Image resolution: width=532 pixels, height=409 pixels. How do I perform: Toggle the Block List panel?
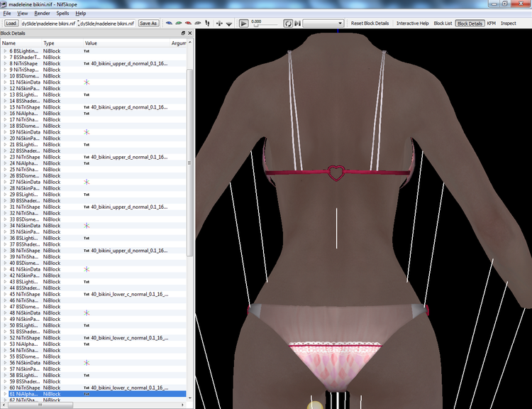point(443,23)
